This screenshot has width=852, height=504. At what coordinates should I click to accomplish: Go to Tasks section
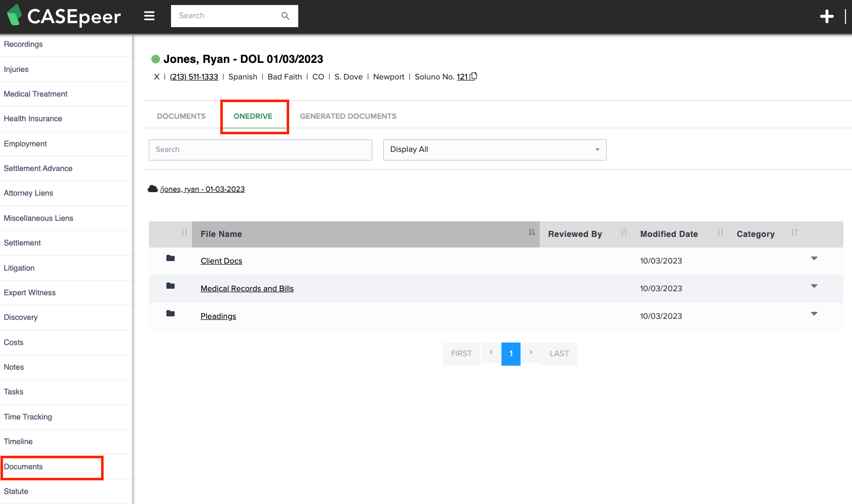[x=14, y=392]
